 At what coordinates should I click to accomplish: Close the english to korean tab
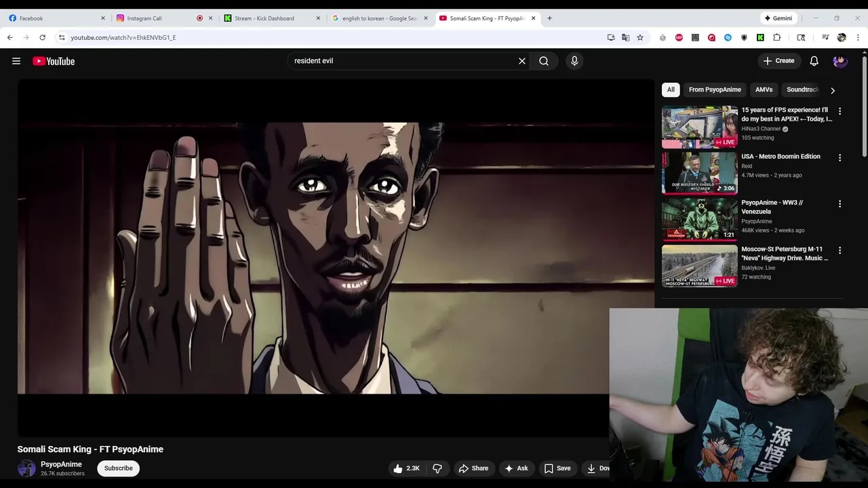[x=426, y=18]
